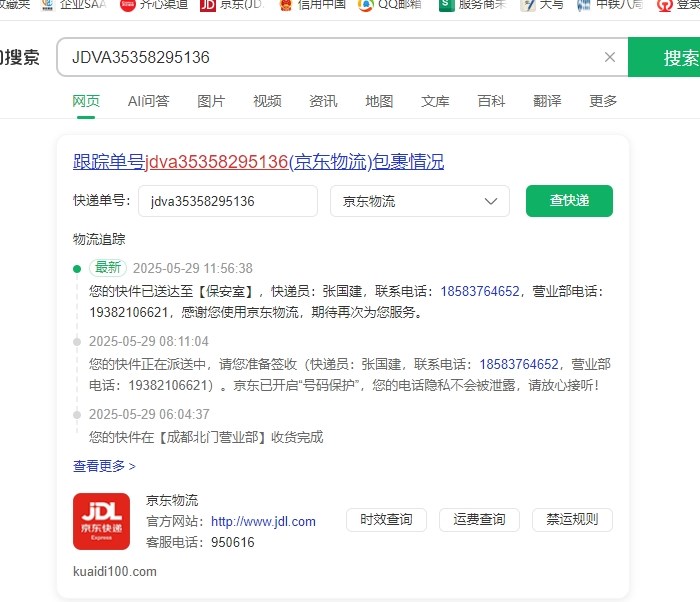This screenshot has height=602, width=700.
Task: Open the JD bookmark icon in bookmarks bar
Action: tap(208, 5)
